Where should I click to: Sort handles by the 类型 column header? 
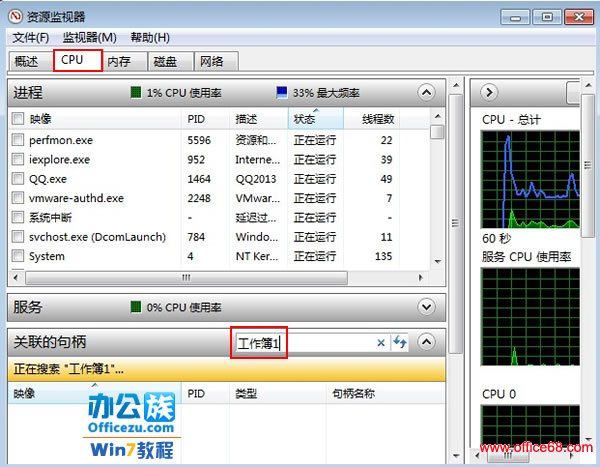[x=278, y=393]
